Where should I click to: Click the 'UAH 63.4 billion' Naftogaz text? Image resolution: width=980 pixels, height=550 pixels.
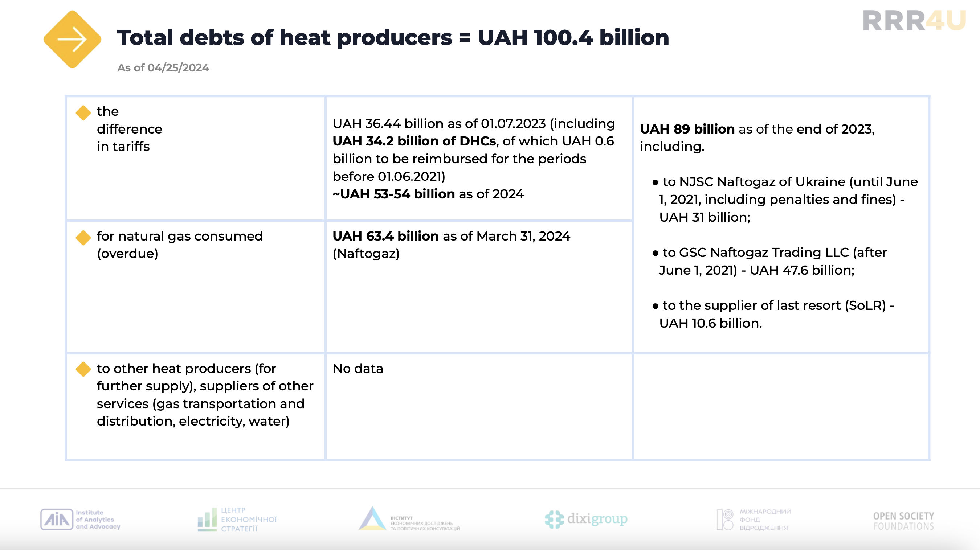pyautogui.click(x=385, y=236)
